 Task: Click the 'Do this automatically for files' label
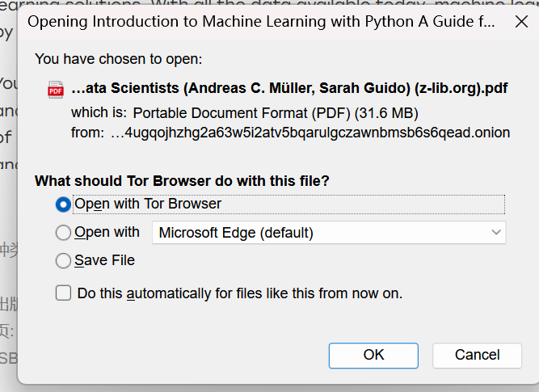(x=240, y=293)
